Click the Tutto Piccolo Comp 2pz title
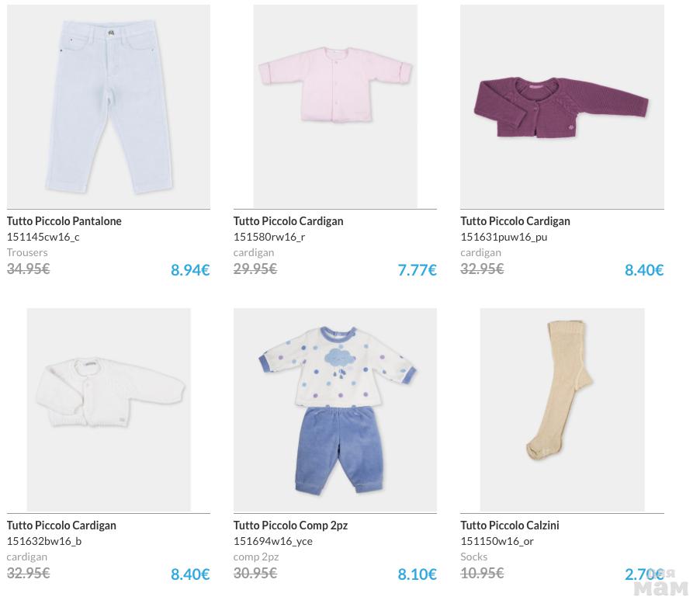 coord(290,525)
